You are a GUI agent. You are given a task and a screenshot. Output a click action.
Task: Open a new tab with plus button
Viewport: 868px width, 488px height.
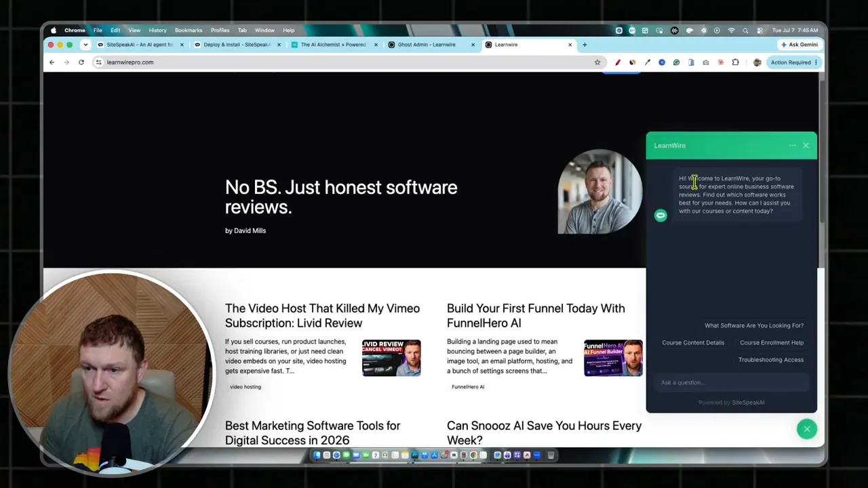(x=585, y=45)
